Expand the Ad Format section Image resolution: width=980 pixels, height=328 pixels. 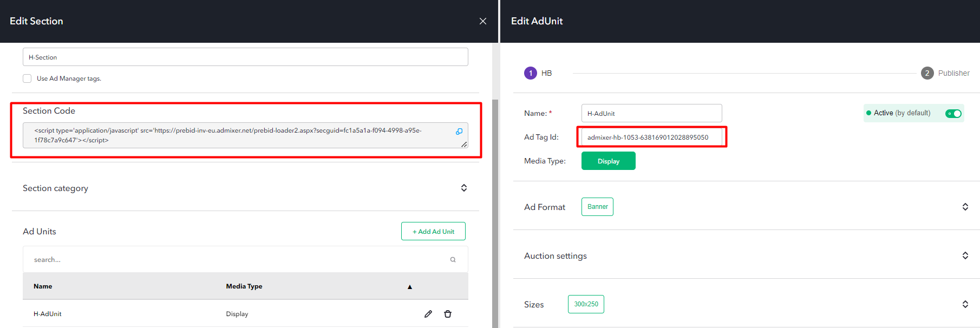coord(965,207)
